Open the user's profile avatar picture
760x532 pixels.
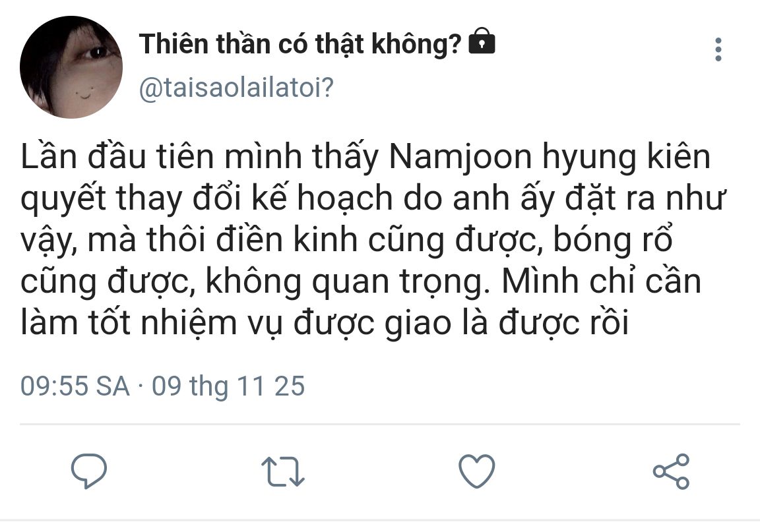(x=71, y=67)
